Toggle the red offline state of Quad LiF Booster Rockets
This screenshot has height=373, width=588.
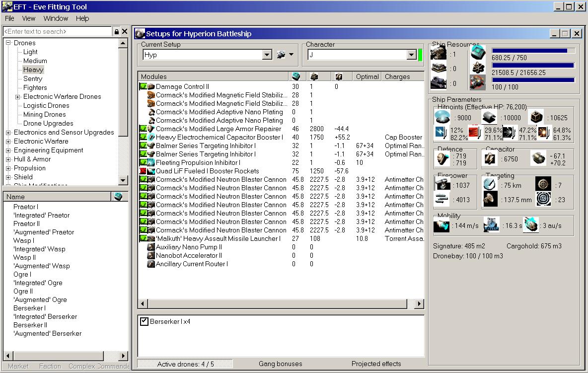click(143, 171)
